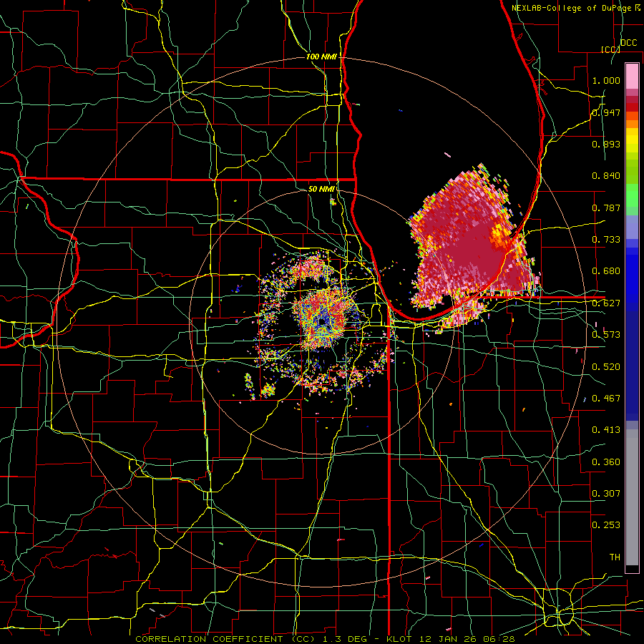The height and width of the screenshot is (644, 644).
Task: Click the 12 JAN 26 date text
Action: 449,639
